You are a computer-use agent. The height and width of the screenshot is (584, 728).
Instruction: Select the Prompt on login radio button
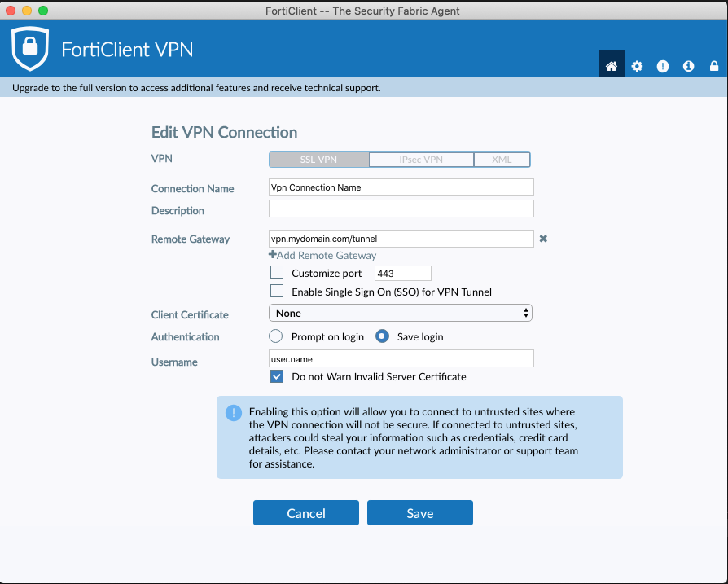[275, 336]
